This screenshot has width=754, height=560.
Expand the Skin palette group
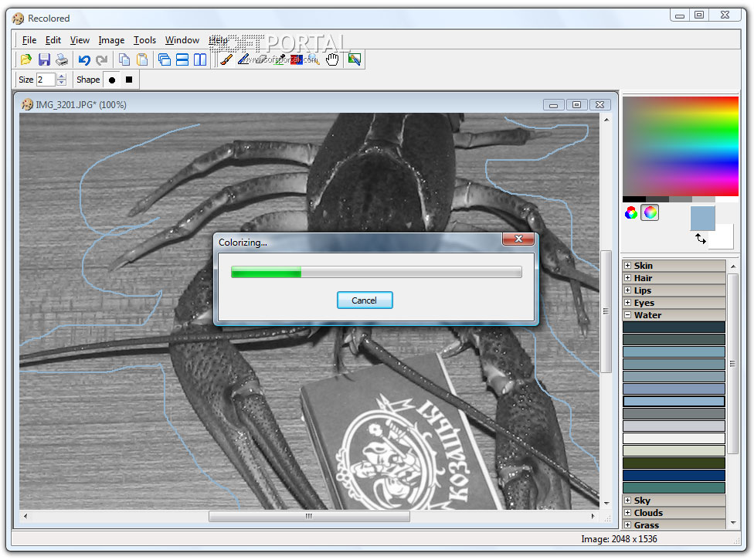click(627, 266)
